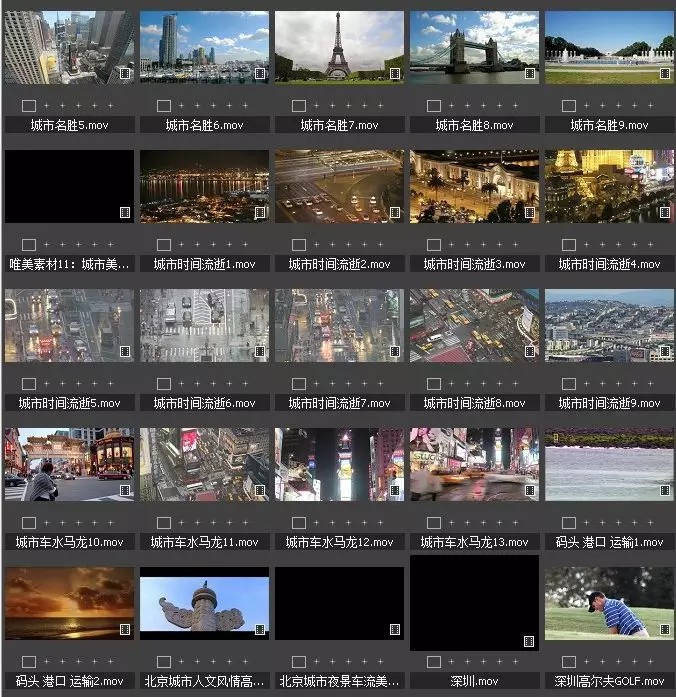Click video icon on 城市时间流逝6.mov thumbnail

[x=260, y=352]
